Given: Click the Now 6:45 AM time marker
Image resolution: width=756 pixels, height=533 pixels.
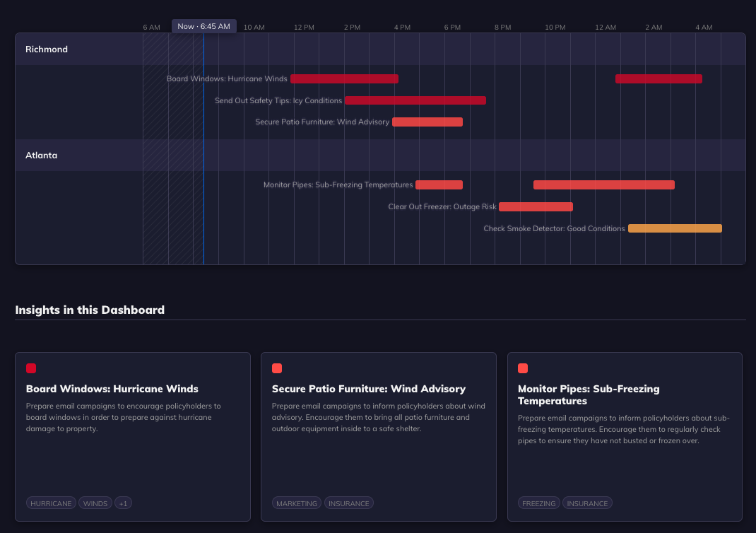Looking at the screenshot, I should tap(204, 27).
